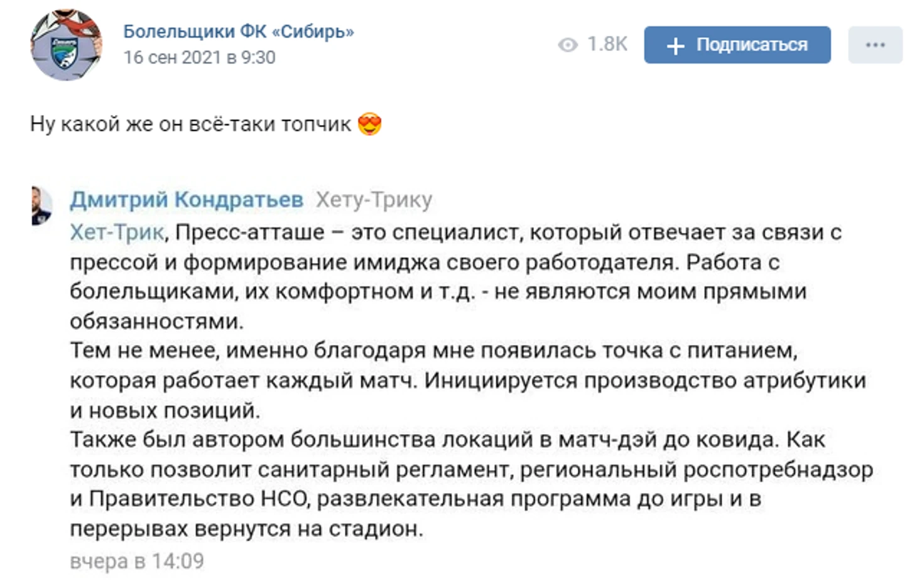
Task: Click the paragraph starting Также был автором
Action: [x=471, y=484]
